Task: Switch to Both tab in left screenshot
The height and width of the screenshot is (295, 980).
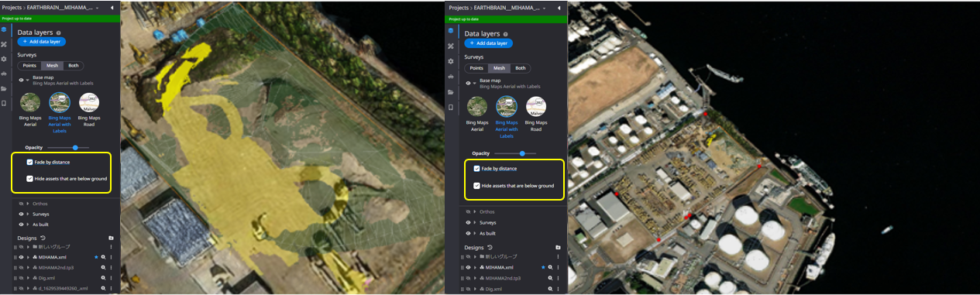Action: 73,66
